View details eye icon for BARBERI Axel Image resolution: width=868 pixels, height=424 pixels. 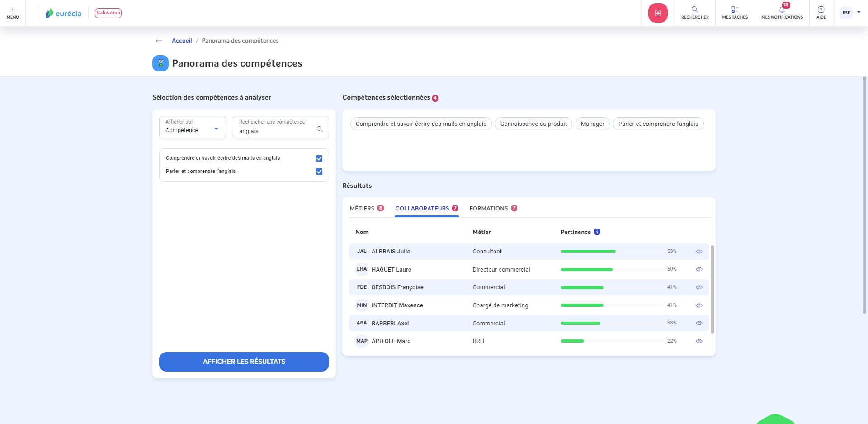click(x=699, y=323)
